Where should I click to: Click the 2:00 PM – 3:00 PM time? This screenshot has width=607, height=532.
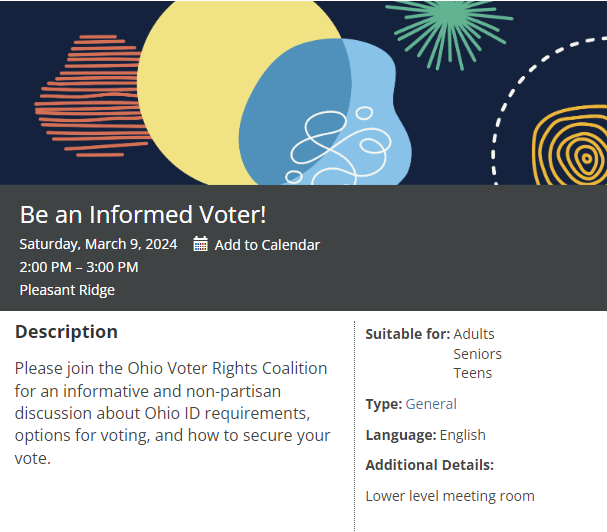click(x=79, y=267)
